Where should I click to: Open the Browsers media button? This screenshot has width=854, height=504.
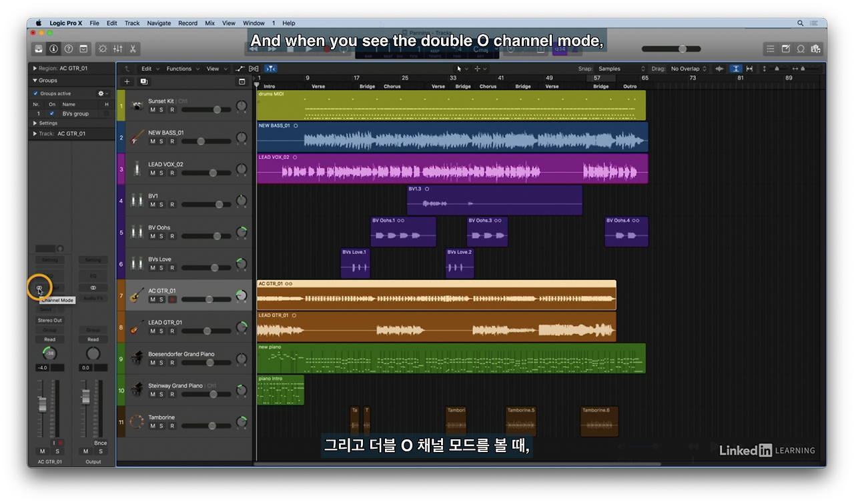point(815,49)
